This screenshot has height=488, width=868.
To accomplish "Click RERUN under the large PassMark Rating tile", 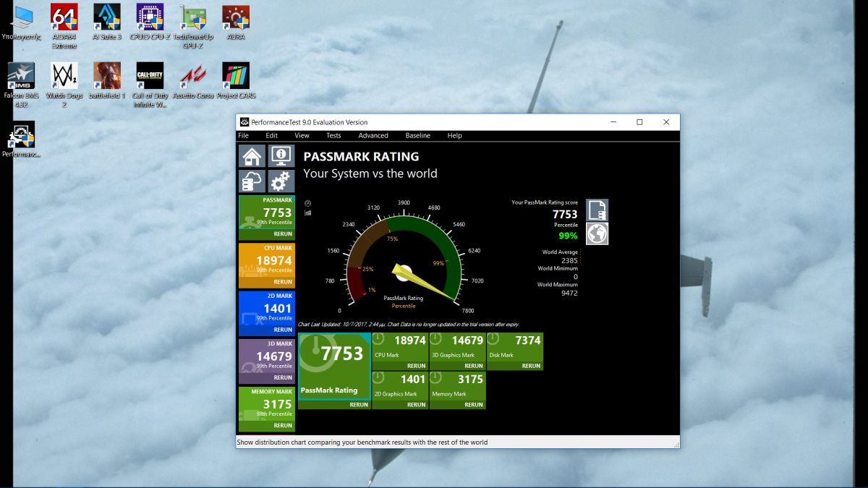I will (x=359, y=405).
